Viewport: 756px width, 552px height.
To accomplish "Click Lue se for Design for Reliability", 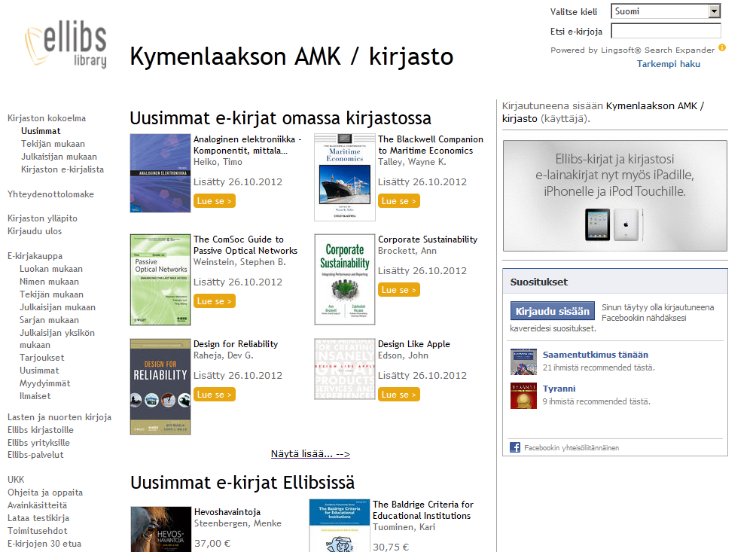I will [215, 395].
